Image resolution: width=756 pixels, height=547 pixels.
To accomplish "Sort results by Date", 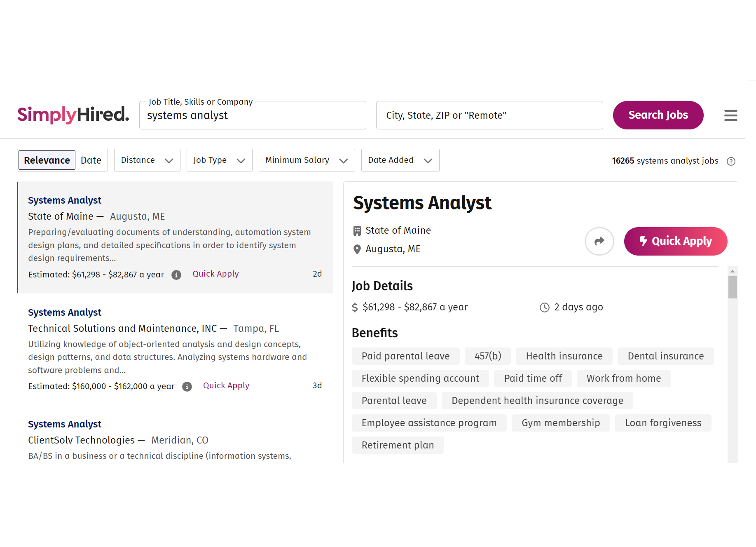I will tap(91, 160).
